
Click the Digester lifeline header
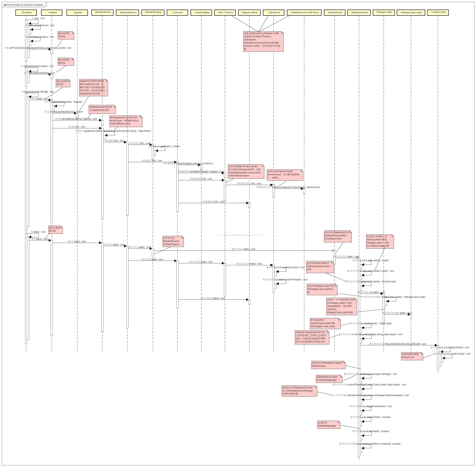point(77,13)
